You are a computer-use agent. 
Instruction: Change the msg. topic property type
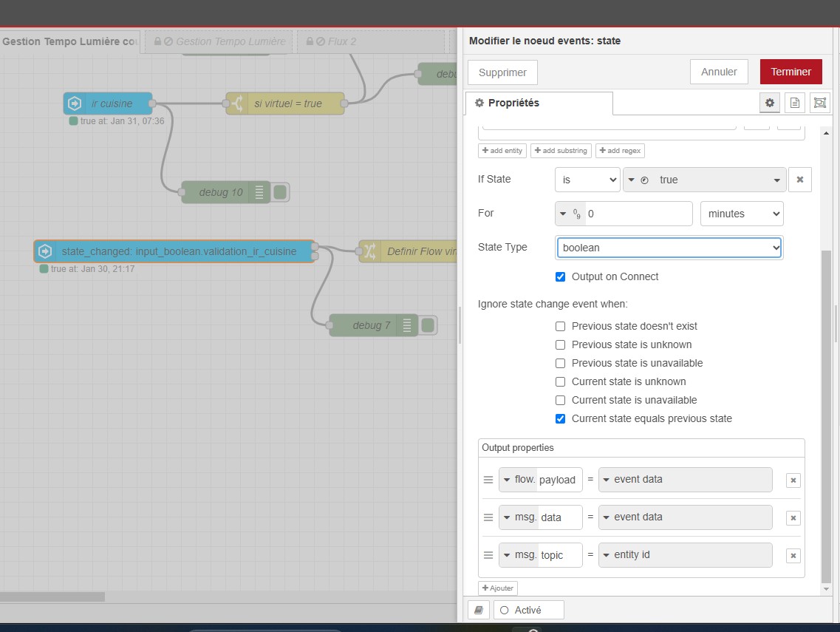519,555
